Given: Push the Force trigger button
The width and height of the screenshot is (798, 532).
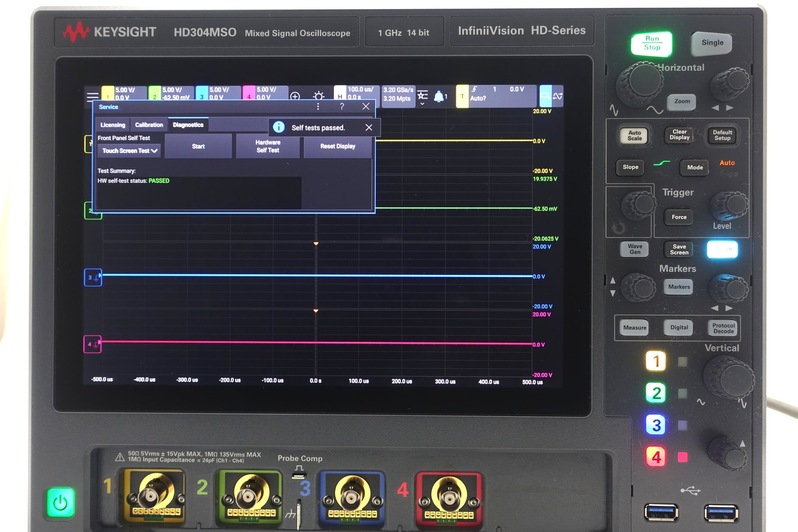Looking at the screenshot, I should tap(679, 217).
